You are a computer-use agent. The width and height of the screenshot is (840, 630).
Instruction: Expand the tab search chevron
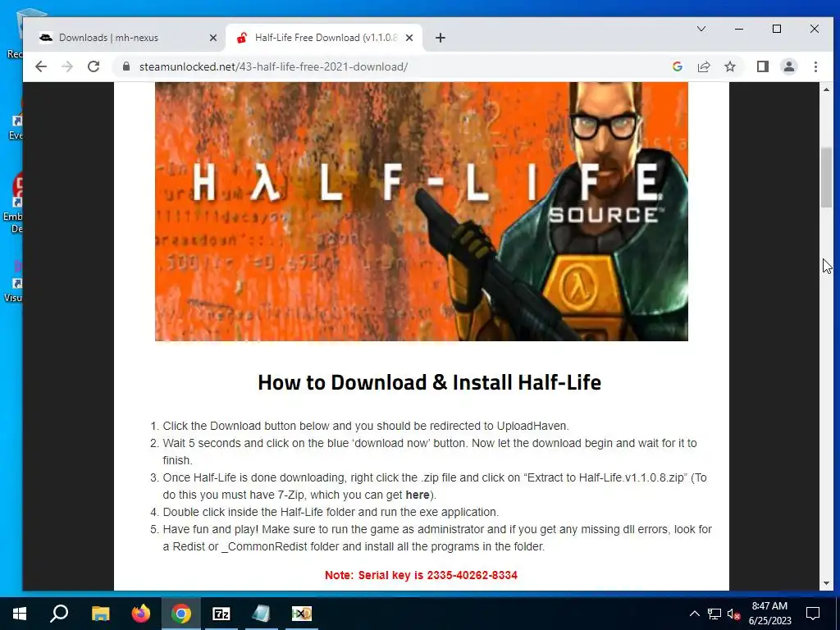coord(701,29)
